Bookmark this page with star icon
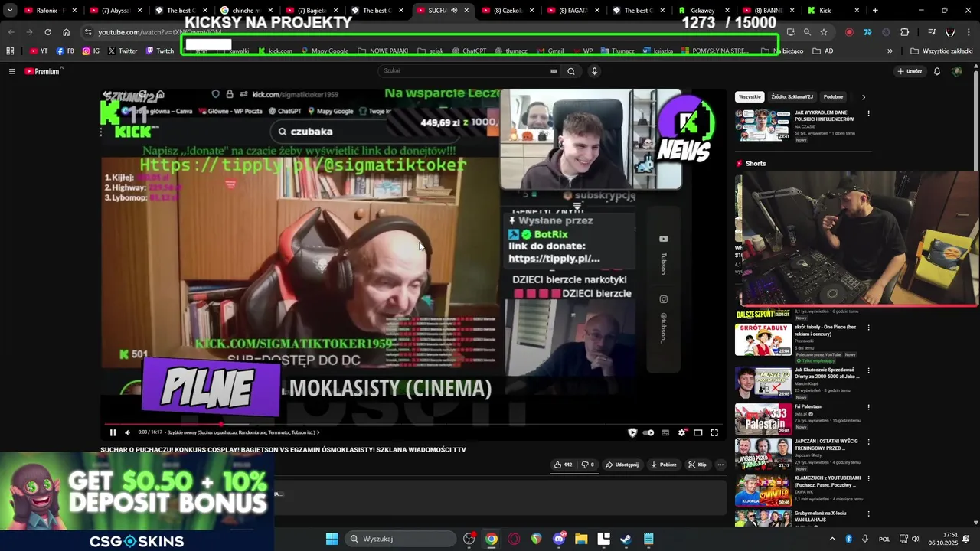Viewport: 980px width, 551px height. [824, 32]
